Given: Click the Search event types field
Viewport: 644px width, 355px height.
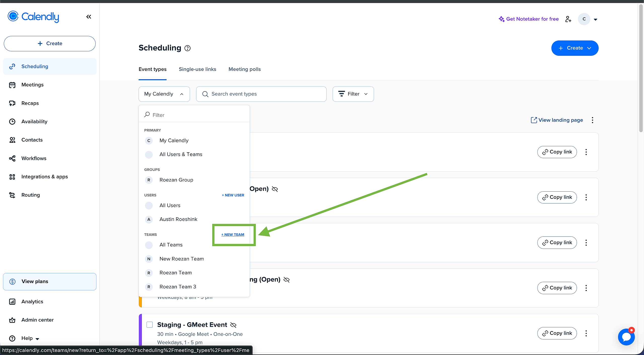Looking at the screenshot, I should [x=261, y=94].
